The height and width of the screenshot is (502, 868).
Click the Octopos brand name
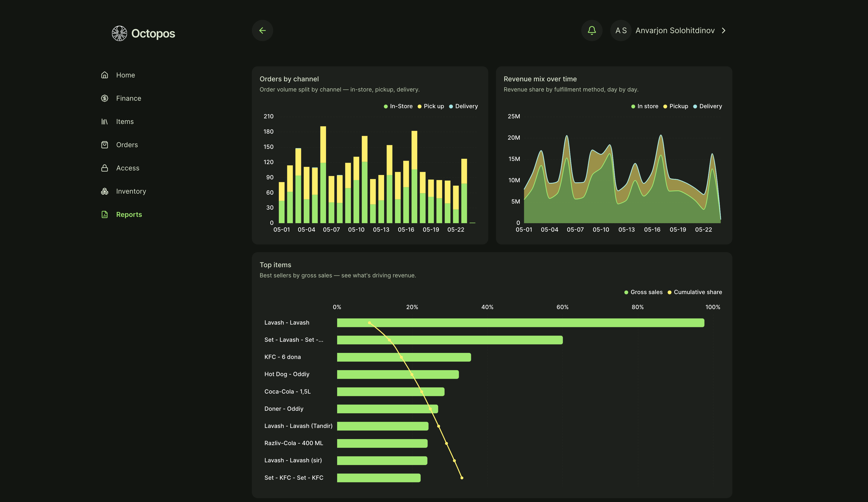153,33
